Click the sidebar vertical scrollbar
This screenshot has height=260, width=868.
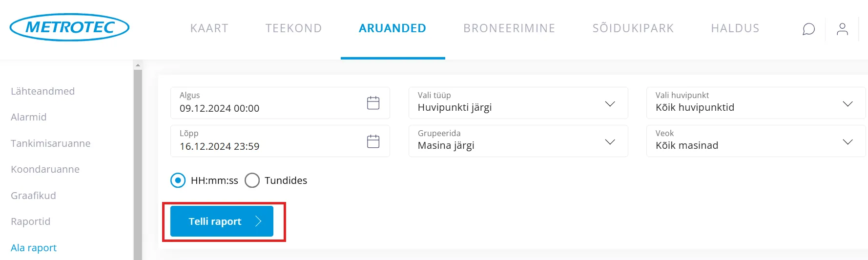(x=138, y=166)
